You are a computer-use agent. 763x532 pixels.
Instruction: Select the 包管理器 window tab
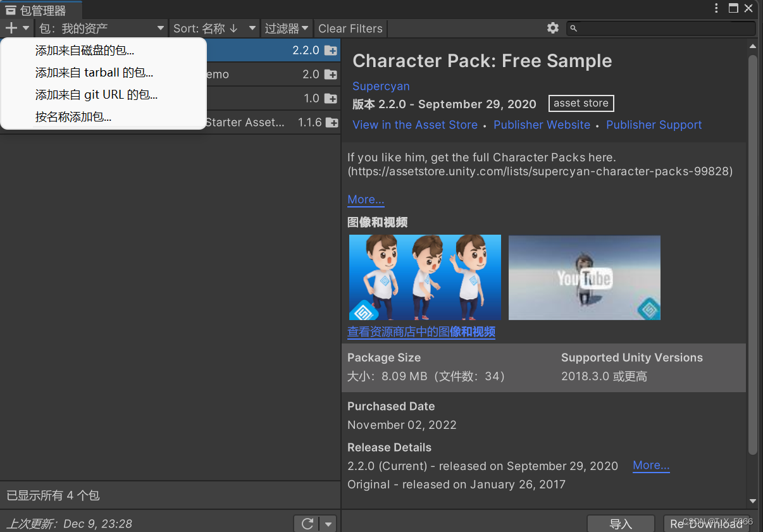[x=42, y=9]
